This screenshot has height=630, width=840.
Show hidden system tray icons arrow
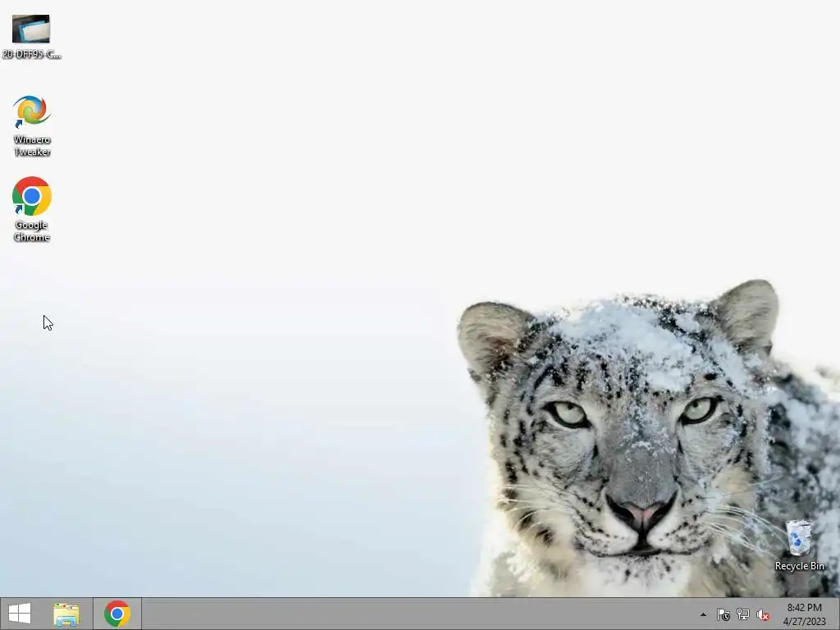tap(703, 614)
